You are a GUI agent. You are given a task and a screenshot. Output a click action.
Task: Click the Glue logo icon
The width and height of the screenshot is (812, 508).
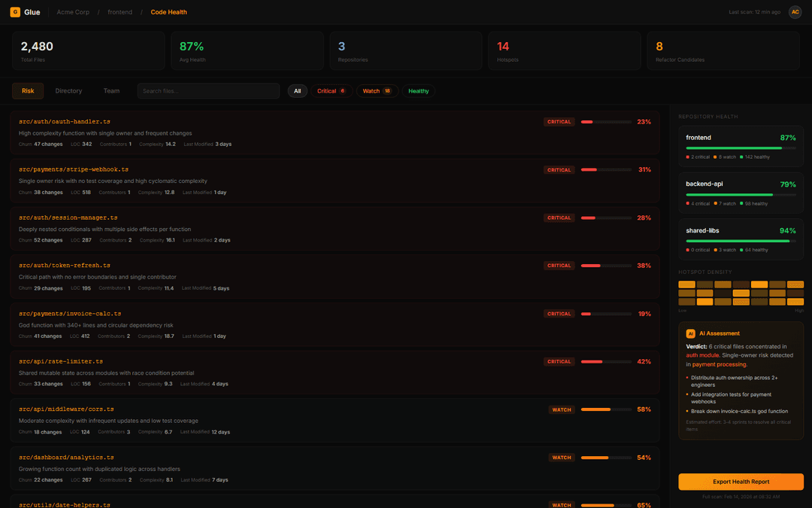pyautogui.click(x=15, y=12)
